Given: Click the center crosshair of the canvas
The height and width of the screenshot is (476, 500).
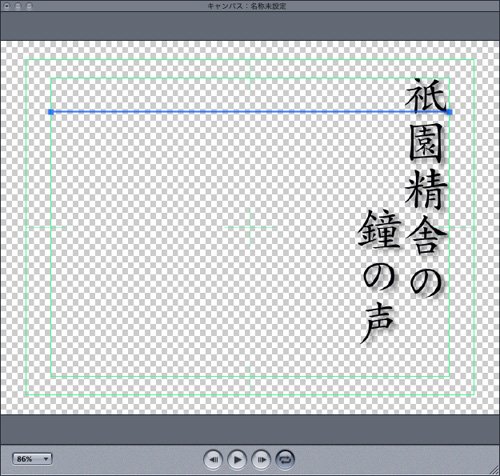Looking at the screenshot, I should click(x=250, y=228).
